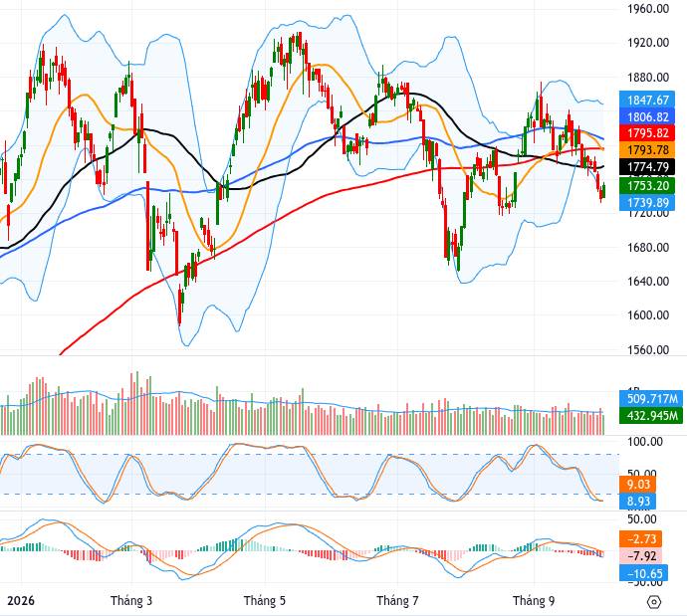Viewport: 687px width, 616px height.
Task: Select the green 432.945M volume label
Action: click(651, 415)
